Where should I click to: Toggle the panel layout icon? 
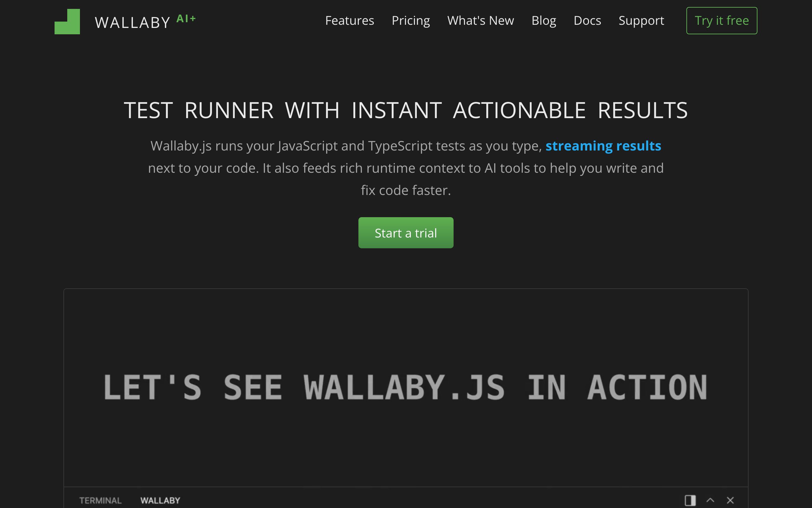coord(690,500)
